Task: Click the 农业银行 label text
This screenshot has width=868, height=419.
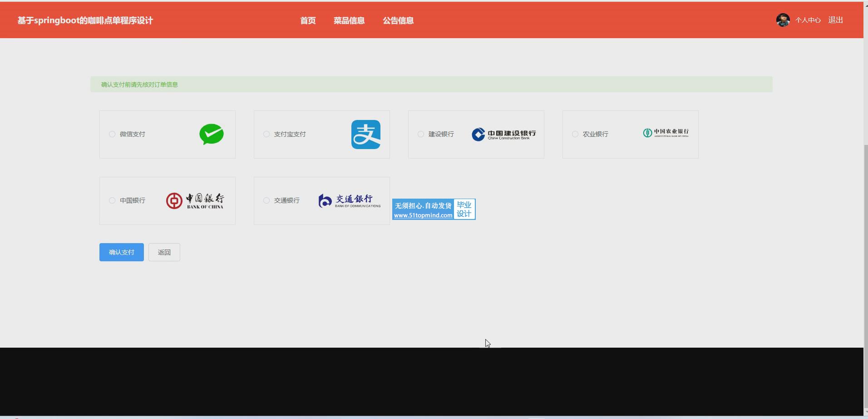Action: pyautogui.click(x=596, y=134)
